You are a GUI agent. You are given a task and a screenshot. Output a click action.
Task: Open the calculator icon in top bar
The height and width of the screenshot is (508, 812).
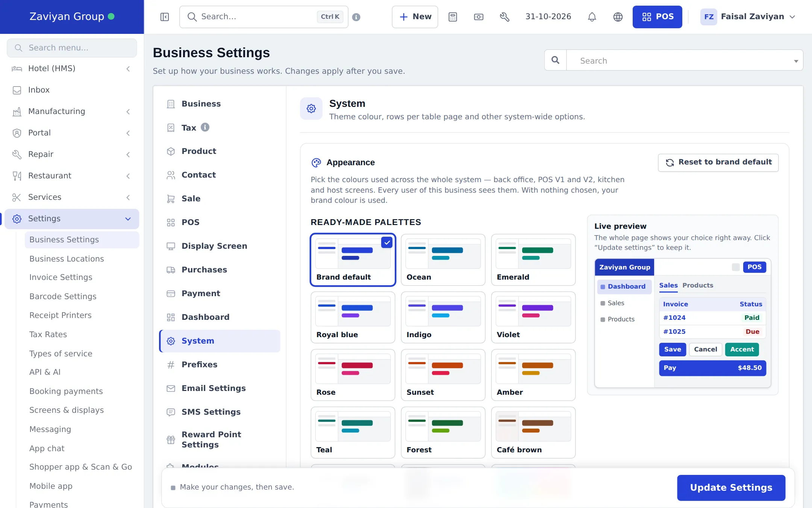(x=453, y=17)
